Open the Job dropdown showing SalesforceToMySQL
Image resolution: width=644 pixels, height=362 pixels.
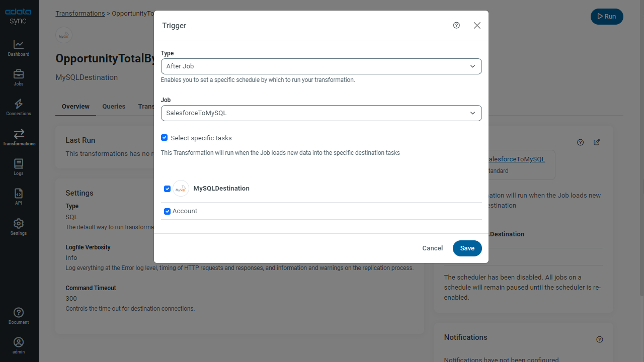(x=321, y=113)
